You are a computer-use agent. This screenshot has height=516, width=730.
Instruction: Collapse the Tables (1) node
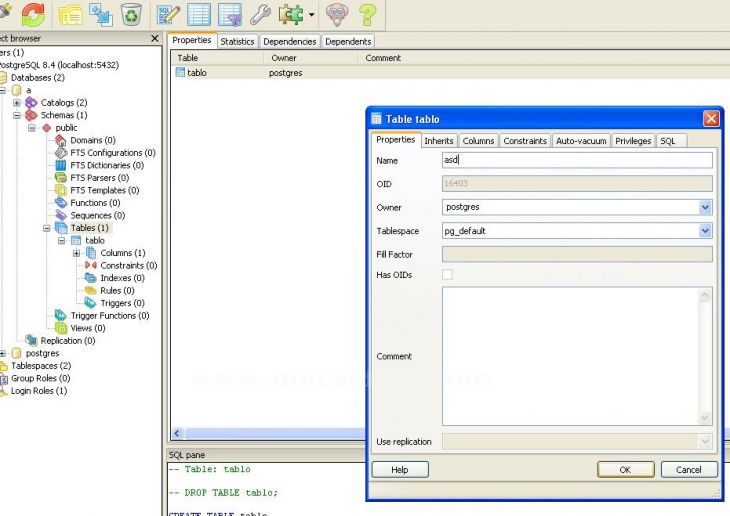[x=47, y=228]
